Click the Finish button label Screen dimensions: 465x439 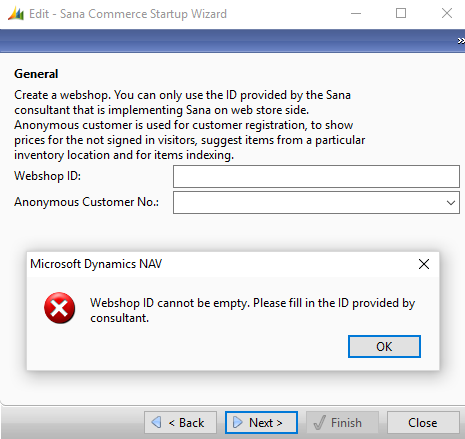point(346,423)
